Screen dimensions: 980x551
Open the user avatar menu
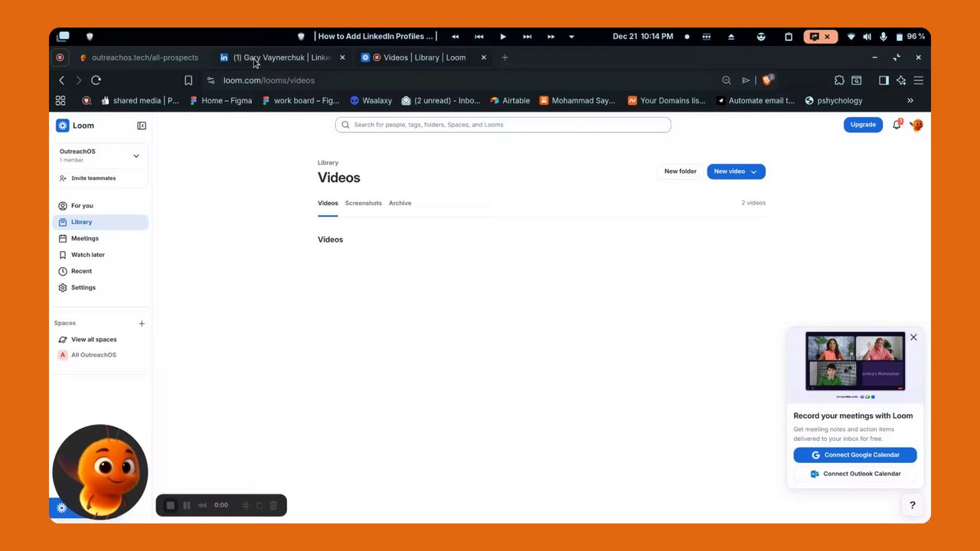[916, 125]
